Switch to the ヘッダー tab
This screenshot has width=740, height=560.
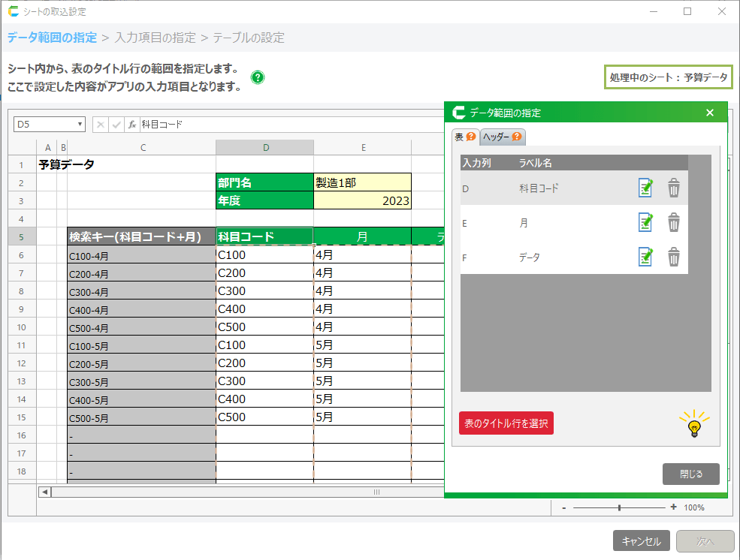click(x=503, y=137)
